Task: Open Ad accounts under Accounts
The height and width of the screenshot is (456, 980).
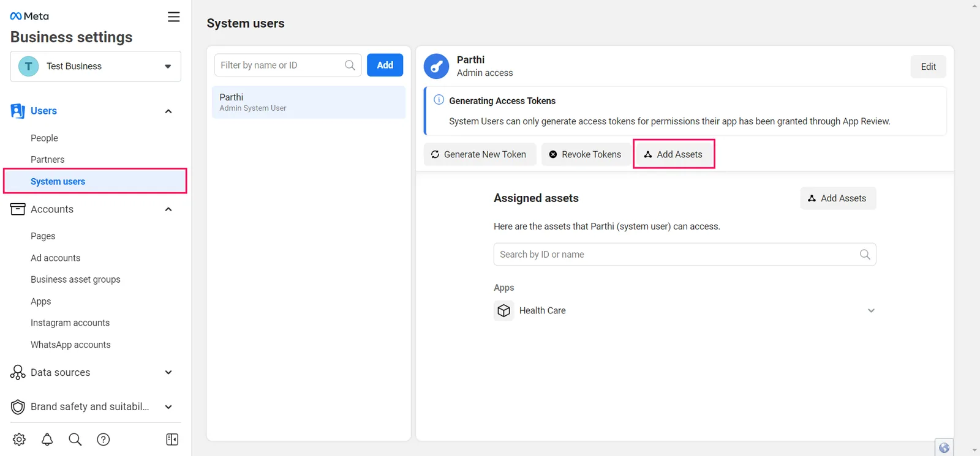Action: click(x=55, y=258)
